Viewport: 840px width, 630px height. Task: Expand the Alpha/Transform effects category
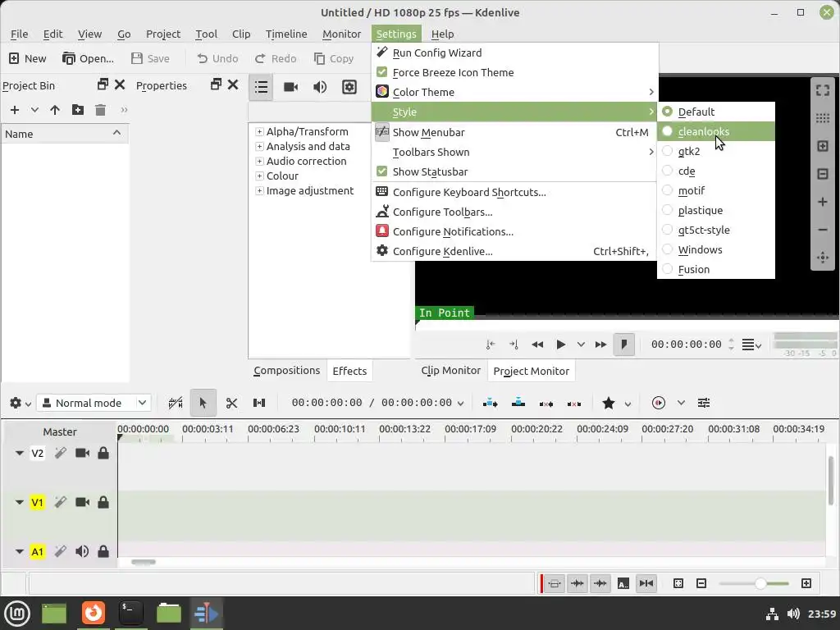pyautogui.click(x=259, y=131)
